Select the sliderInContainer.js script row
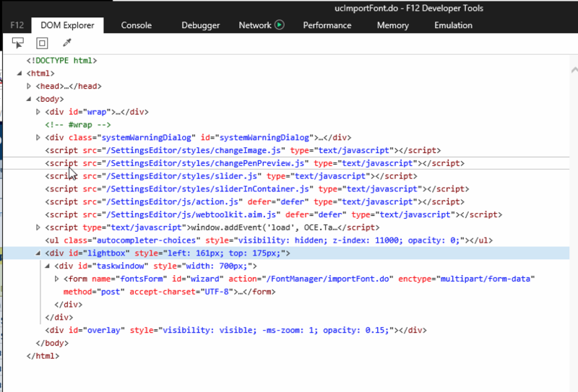The width and height of the screenshot is (578, 392). [257, 189]
